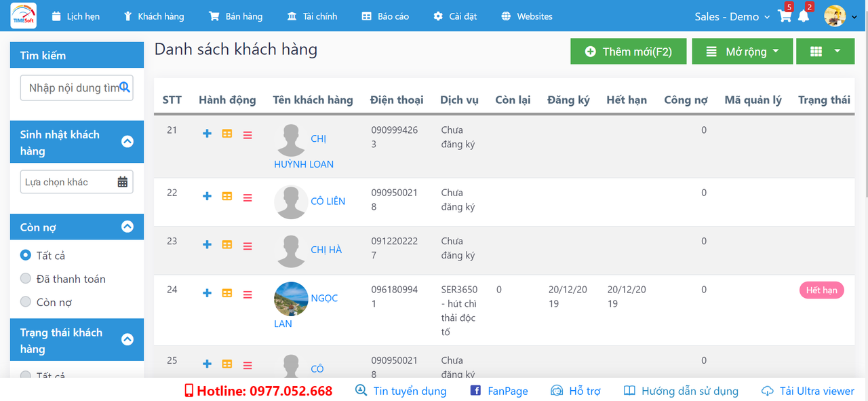Click the Công nợ column header
The height and width of the screenshot is (401, 868).
686,100
